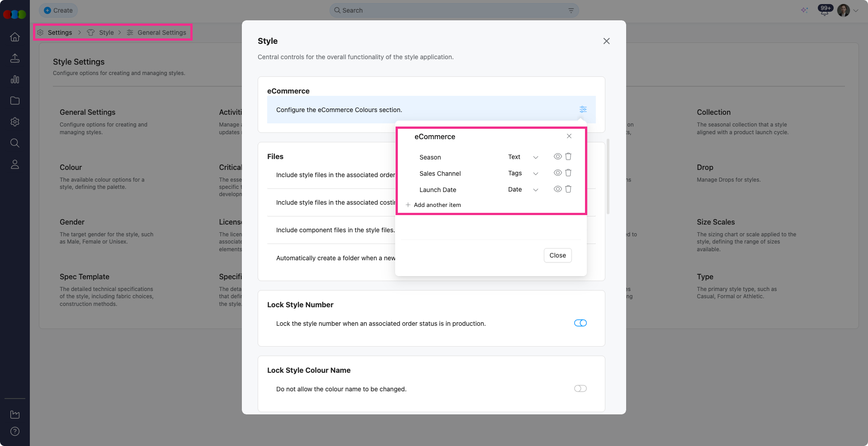Click the AI sparkle icon in the top bar
Viewport: 868px width, 446px height.
804,10
